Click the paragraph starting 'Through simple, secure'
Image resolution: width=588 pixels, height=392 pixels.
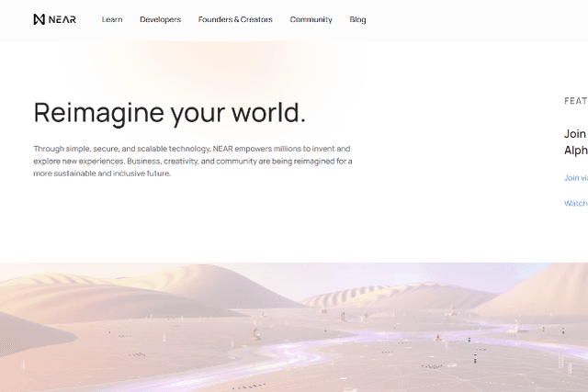(x=193, y=162)
